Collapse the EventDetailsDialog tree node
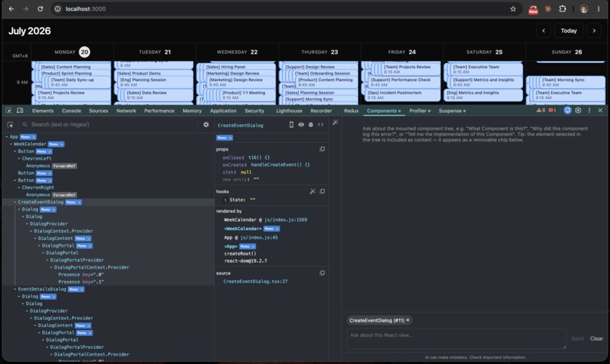 [x=15, y=289]
